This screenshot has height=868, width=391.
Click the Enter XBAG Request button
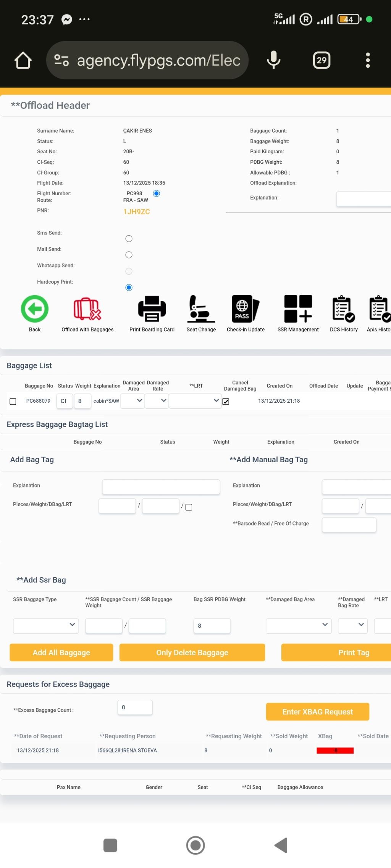pyautogui.click(x=317, y=712)
